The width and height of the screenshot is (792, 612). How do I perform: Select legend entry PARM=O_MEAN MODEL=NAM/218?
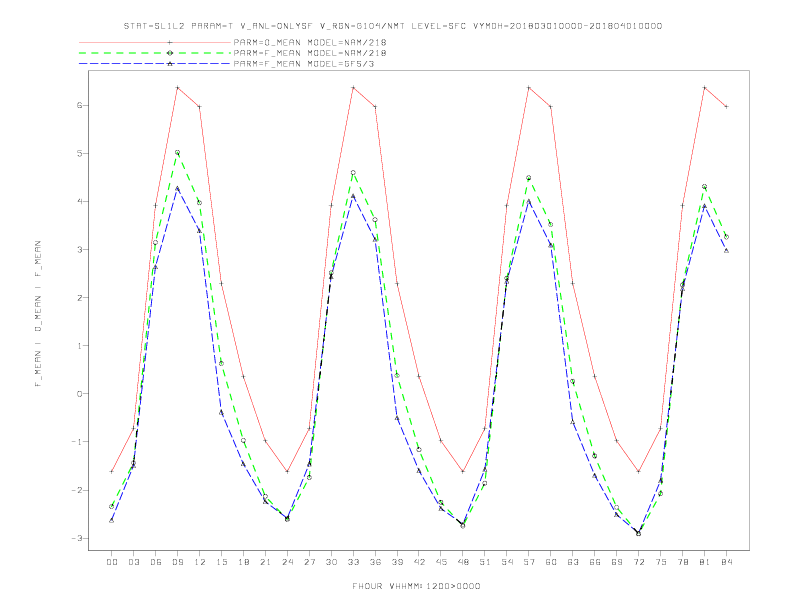click(x=310, y=42)
